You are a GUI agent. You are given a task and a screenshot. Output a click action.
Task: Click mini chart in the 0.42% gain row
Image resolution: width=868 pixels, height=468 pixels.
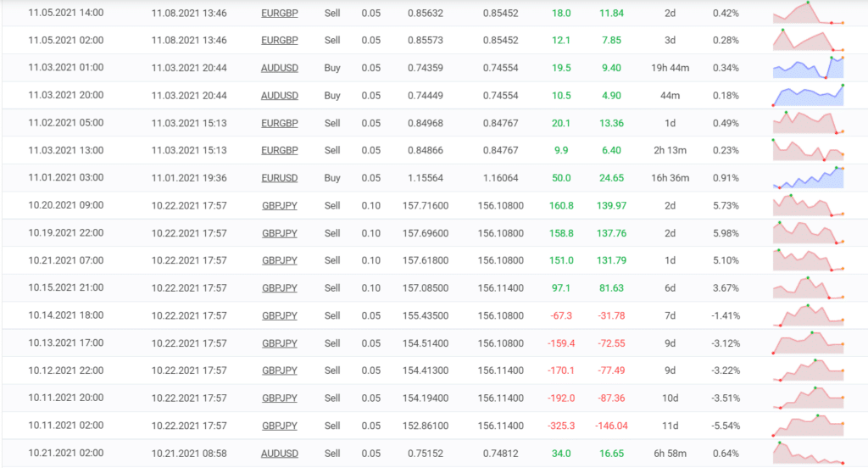tap(809, 14)
